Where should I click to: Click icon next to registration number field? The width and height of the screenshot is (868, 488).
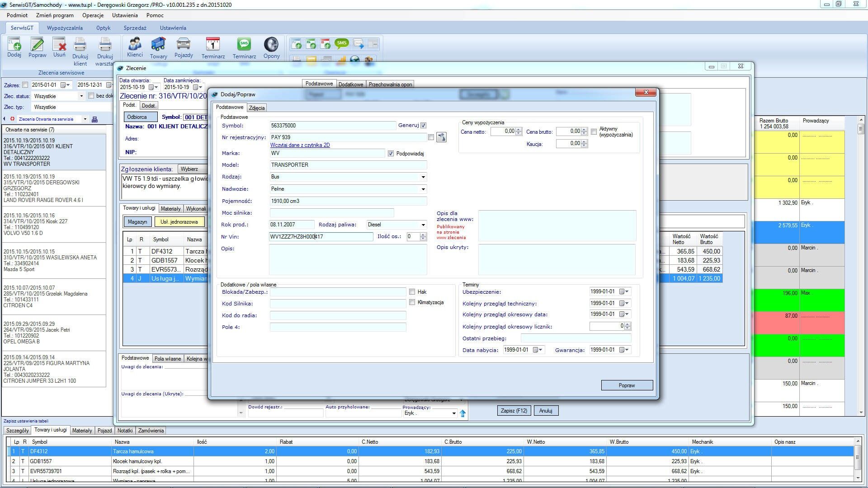441,137
